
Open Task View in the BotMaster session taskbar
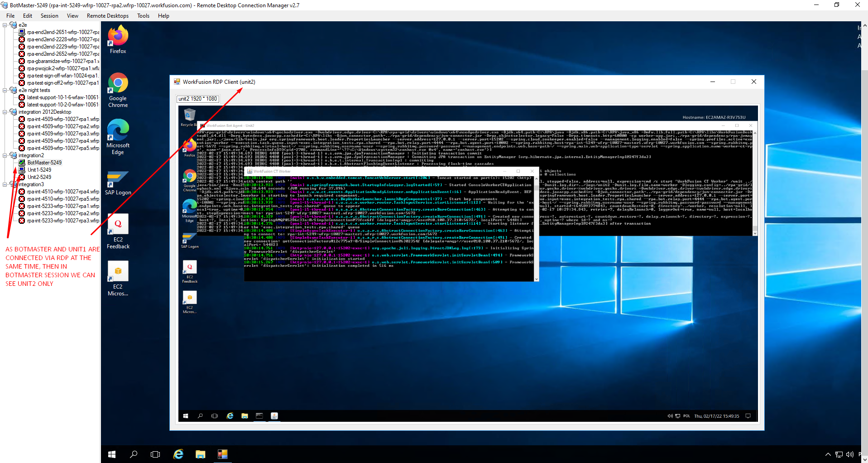pyautogui.click(x=155, y=454)
